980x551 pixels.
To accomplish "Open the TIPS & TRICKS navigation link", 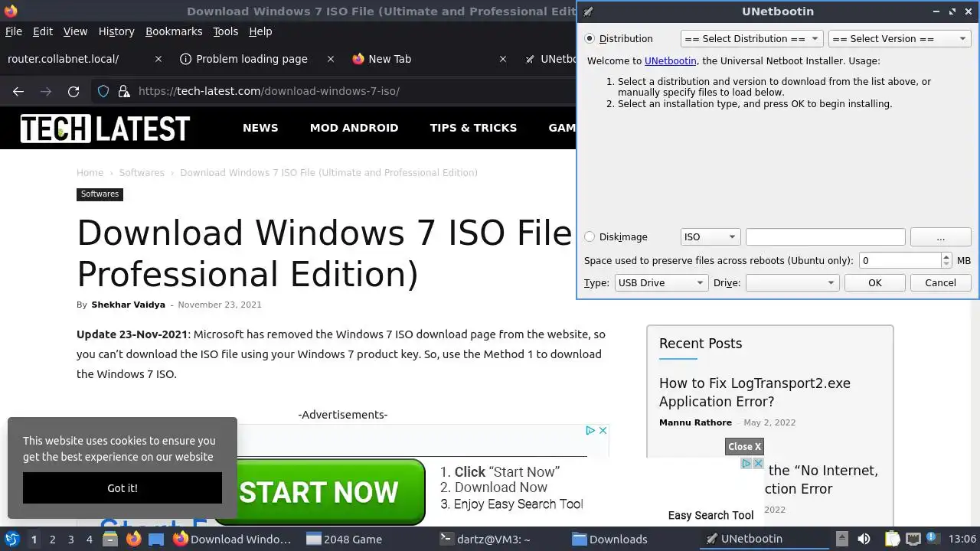I will coord(473,128).
